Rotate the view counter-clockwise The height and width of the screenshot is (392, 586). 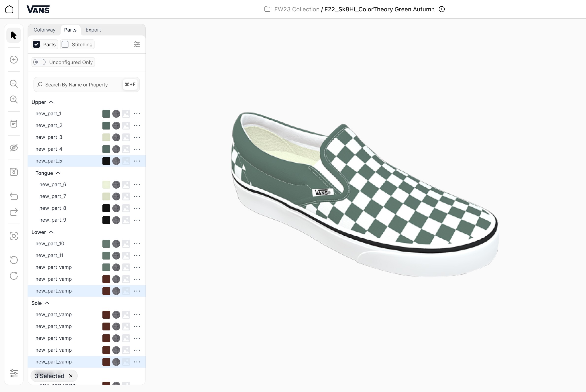pyautogui.click(x=14, y=260)
